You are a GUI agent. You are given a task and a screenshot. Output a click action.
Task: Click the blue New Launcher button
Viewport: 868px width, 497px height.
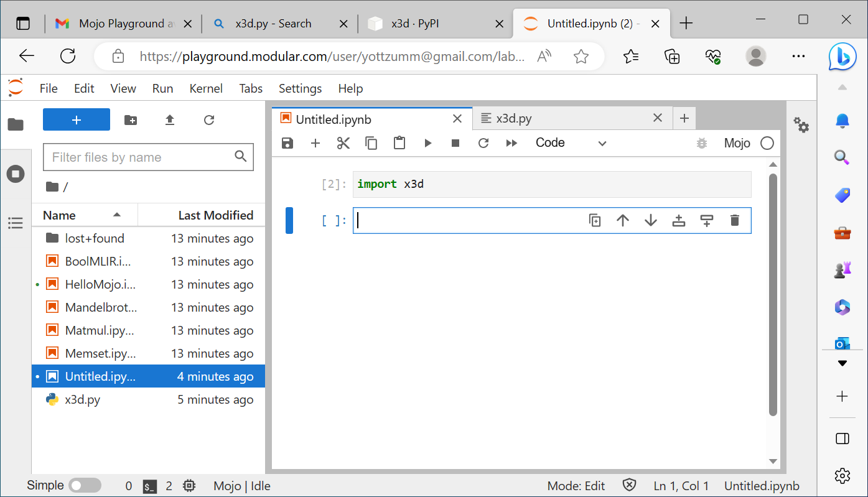coord(77,119)
